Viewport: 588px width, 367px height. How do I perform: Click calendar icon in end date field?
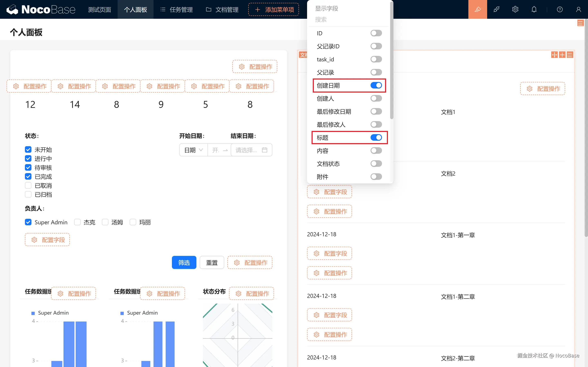(x=265, y=150)
